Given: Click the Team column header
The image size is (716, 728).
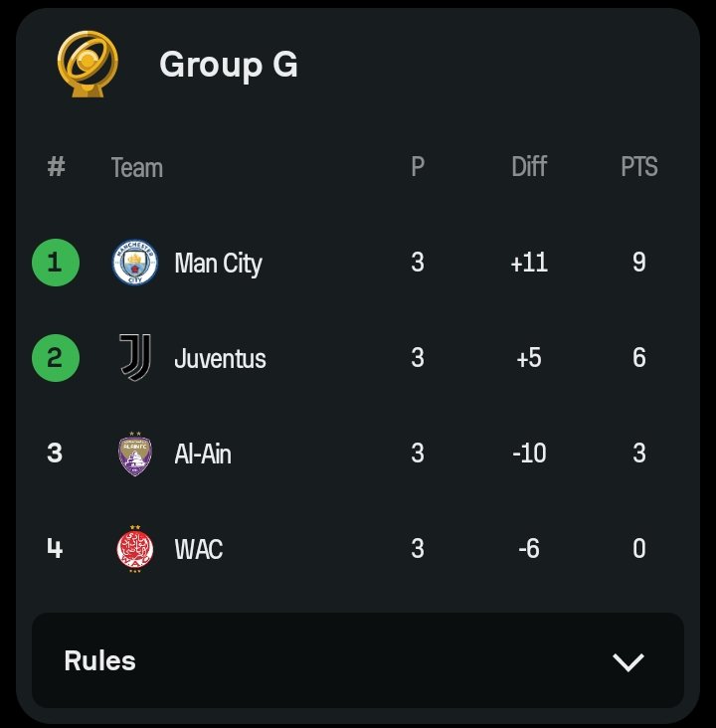Looking at the screenshot, I should pyautogui.click(x=137, y=168).
